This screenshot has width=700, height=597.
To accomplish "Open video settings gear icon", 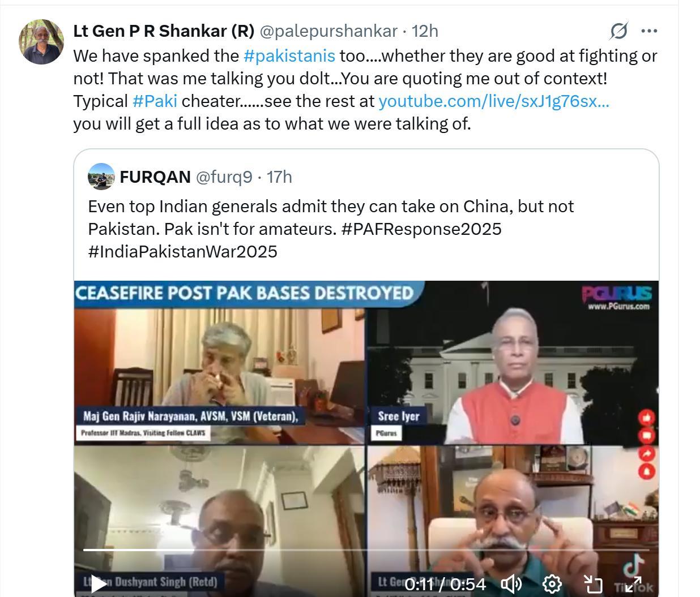I will coord(552,583).
